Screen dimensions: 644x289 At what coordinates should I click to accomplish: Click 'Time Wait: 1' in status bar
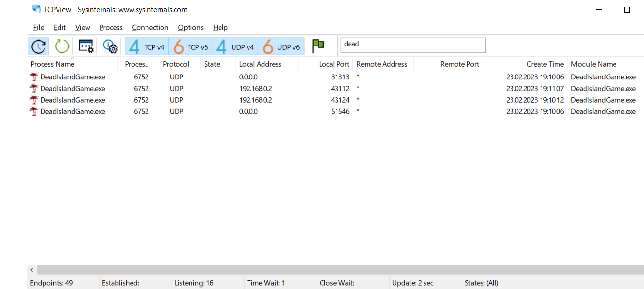(266, 283)
